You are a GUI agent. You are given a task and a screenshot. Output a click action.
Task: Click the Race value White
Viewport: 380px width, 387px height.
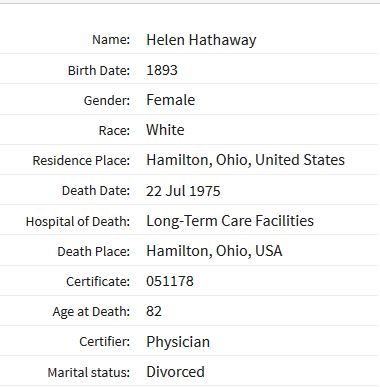coord(165,130)
